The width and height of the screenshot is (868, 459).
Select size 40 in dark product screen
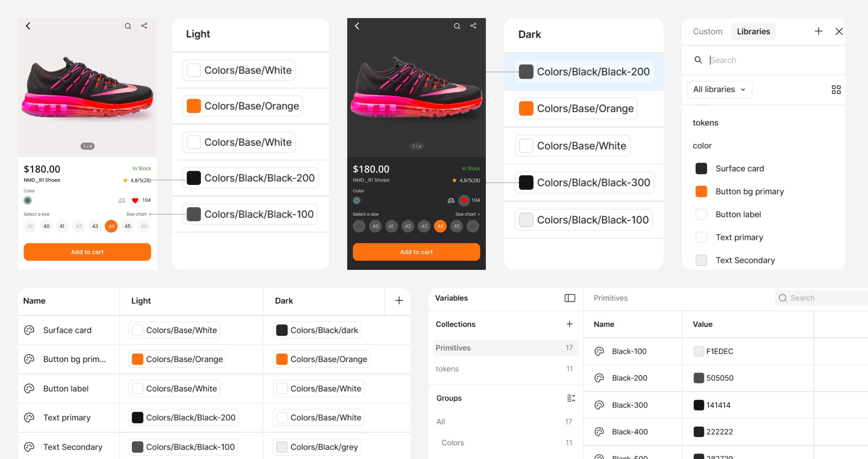point(375,226)
